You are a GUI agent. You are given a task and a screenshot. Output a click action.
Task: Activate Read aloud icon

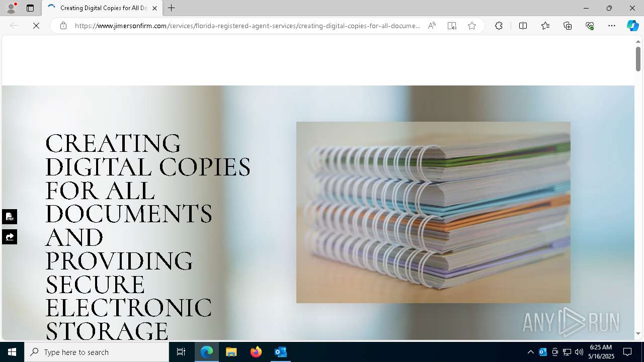pyautogui.click(x=432, y=26)
